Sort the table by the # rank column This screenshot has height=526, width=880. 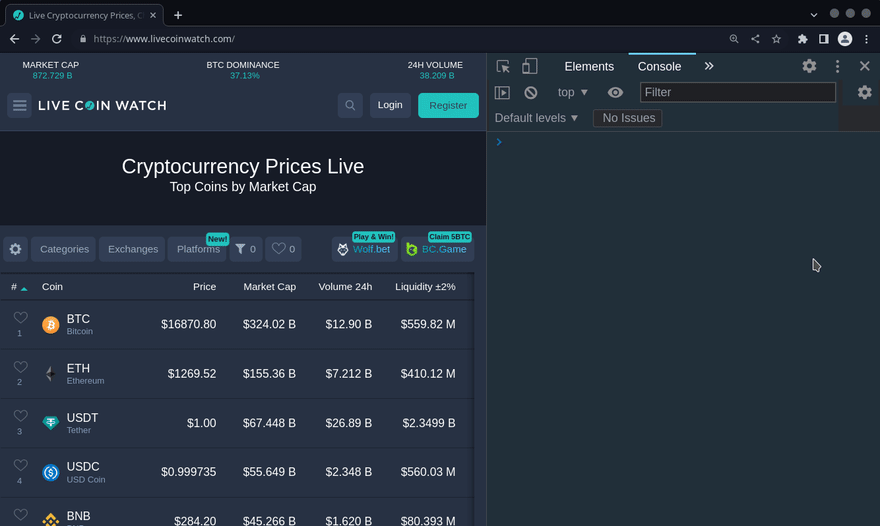pos(19,287)
